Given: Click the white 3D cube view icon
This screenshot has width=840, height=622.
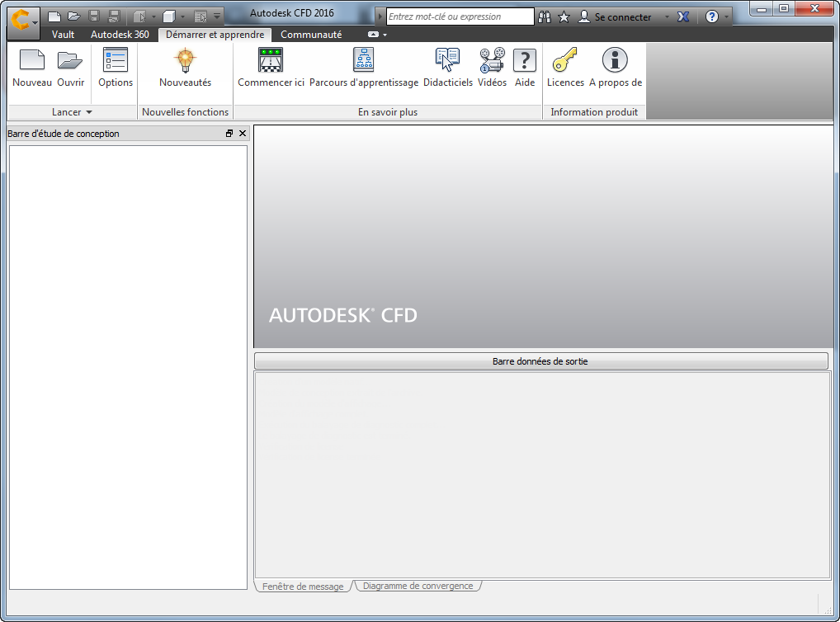Looking at the screenshot, I should pyautogui.click(x=169, y=16).
